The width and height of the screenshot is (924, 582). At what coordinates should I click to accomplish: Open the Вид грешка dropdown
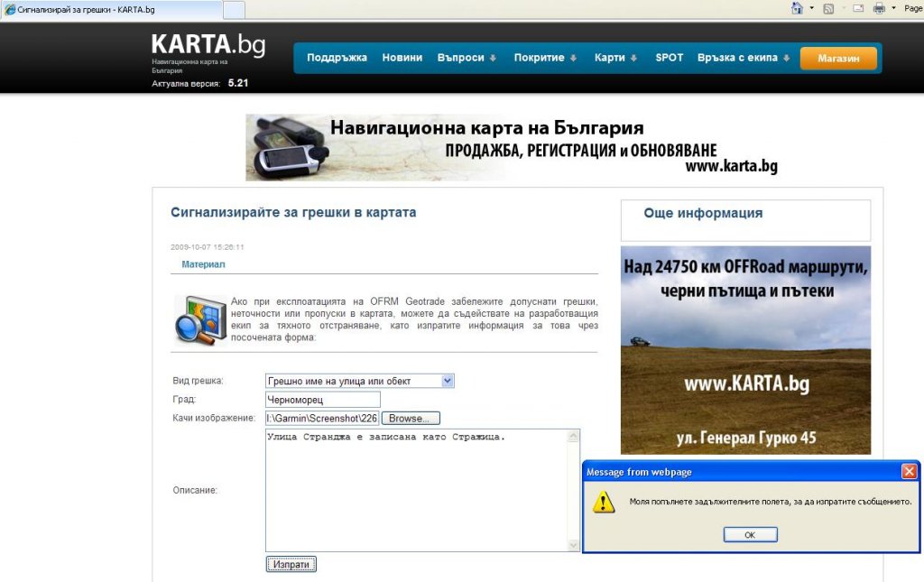coord(359,381)
